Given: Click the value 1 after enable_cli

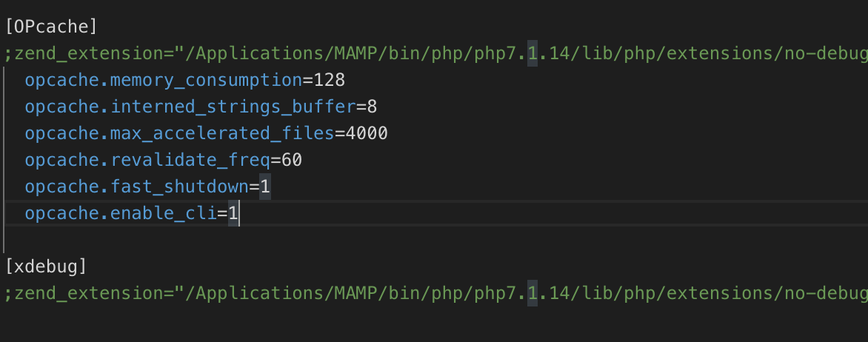Looking at the screenshot, I should pyautogui.click(x=233, y=214).
